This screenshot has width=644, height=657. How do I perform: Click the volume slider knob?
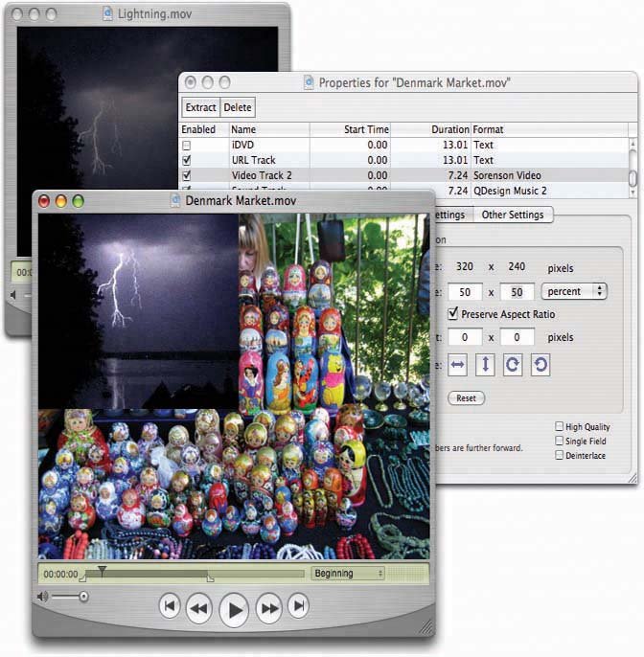pos(83,597)
